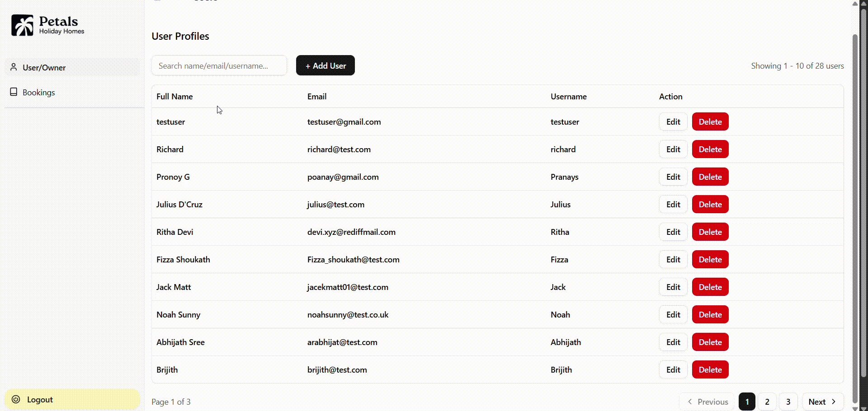The image size is (868, 411).
Task: Focus the search name/email/username field
Action: (219, 66)
